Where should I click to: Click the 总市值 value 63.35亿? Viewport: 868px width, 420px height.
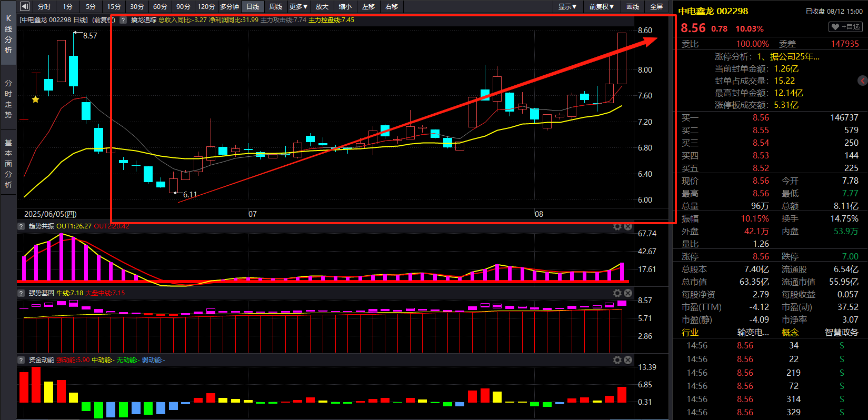pyautogui.click(x=754, y=282)
